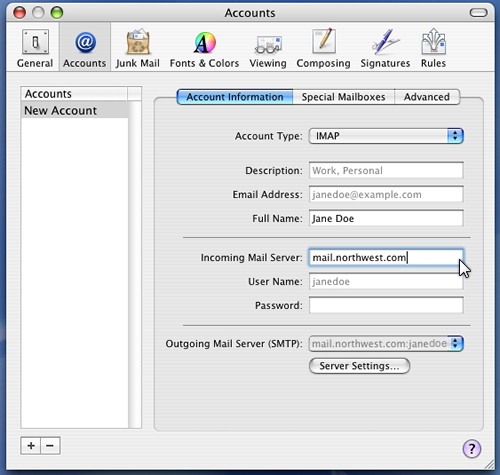Select the Account Information tab
Viewport: 500px width, 475px height.
(235, 97)
